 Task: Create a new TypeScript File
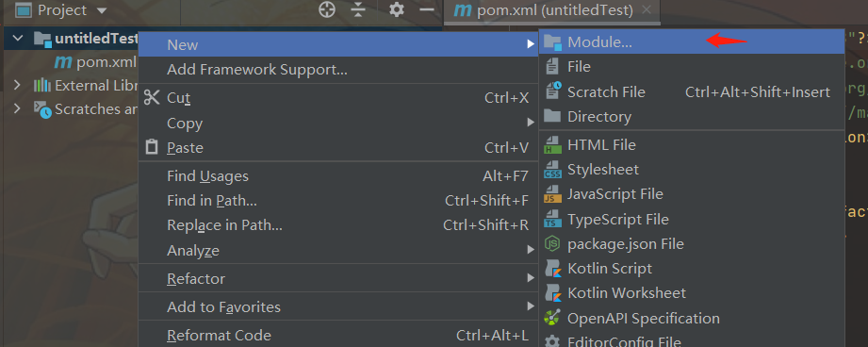[x=692, y=219]
